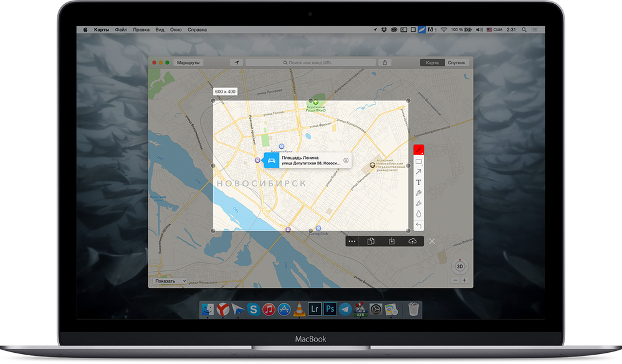
Task: Click the map search address field
Action: pos(310,63)
